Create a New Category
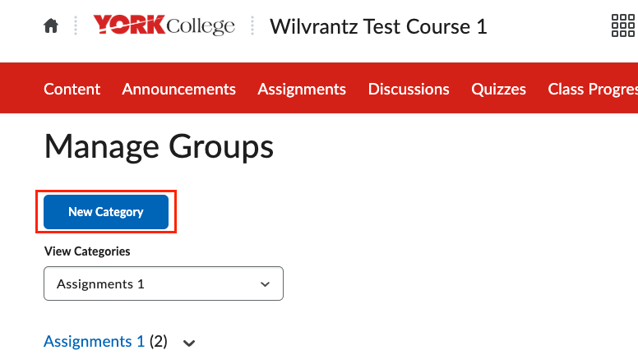 coord(106,212)
